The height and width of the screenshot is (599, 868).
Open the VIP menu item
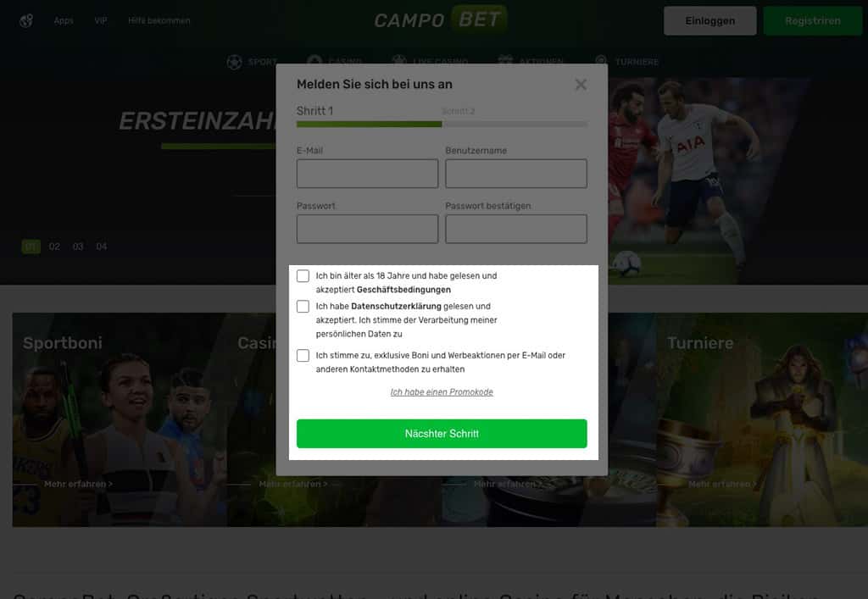pyautogui.click(x=101, y=21)
